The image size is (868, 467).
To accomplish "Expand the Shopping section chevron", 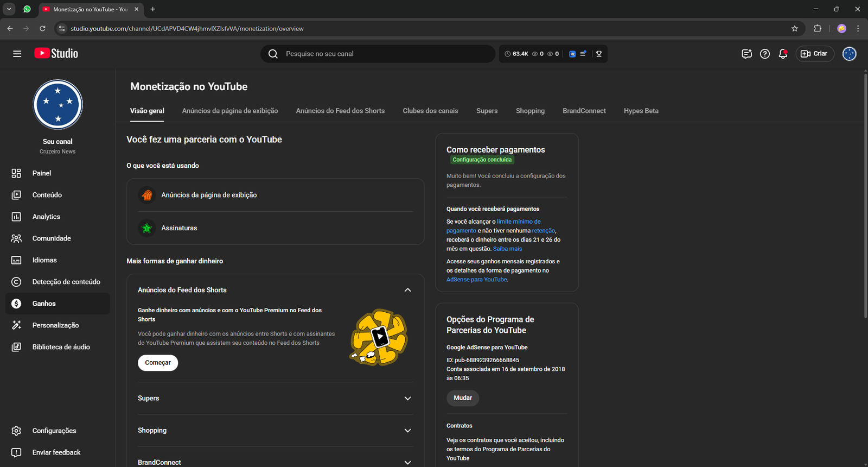I will click(407, 431).
